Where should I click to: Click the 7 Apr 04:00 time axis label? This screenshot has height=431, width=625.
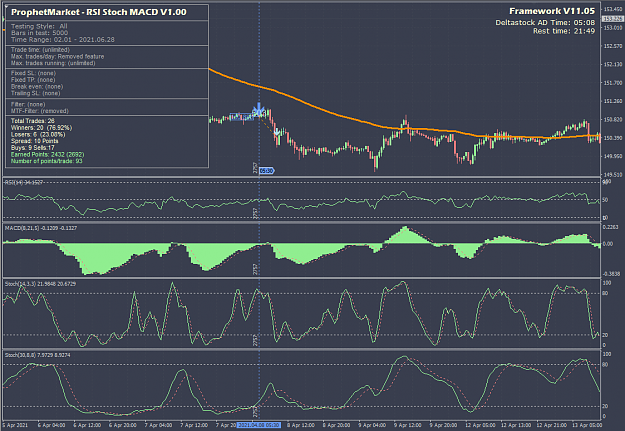[158, 425]
